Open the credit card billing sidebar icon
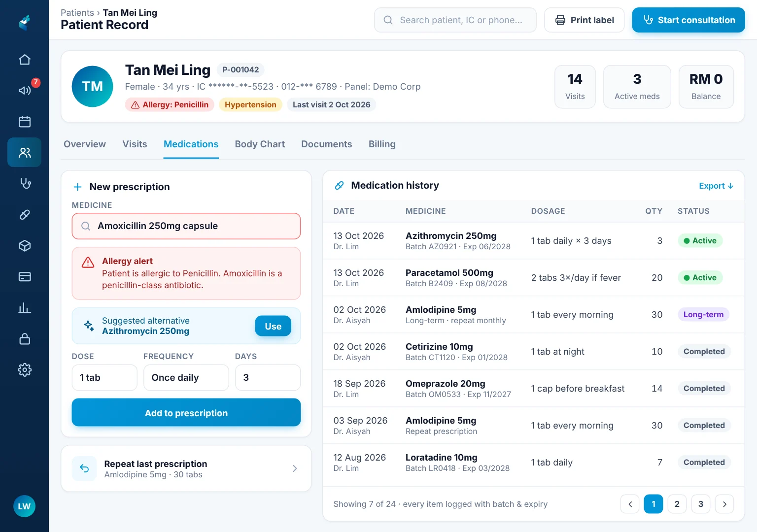Image resolution: width=757 pixels, height=532 pixels. tap(25, 276)
